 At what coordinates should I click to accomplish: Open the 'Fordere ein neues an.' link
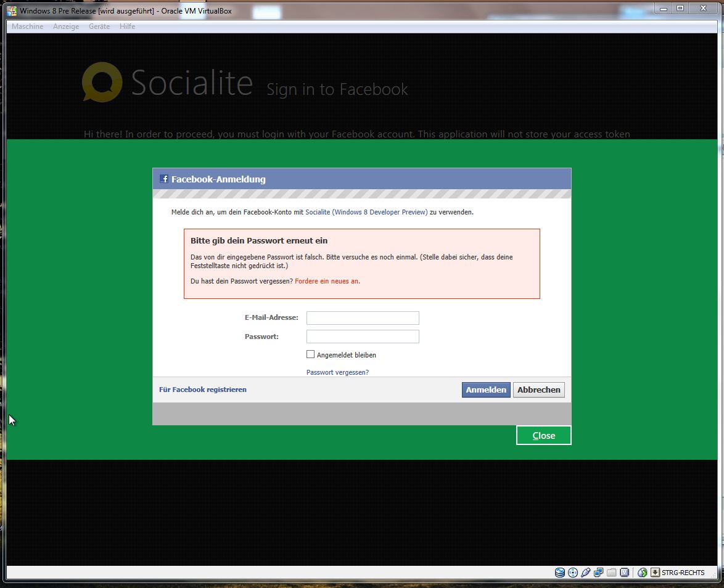pos(327,281)
